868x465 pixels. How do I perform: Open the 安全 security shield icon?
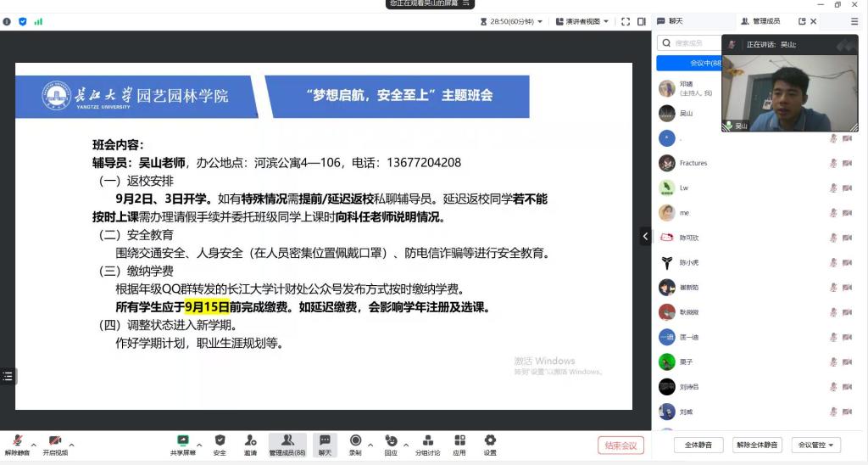(220, 441)
